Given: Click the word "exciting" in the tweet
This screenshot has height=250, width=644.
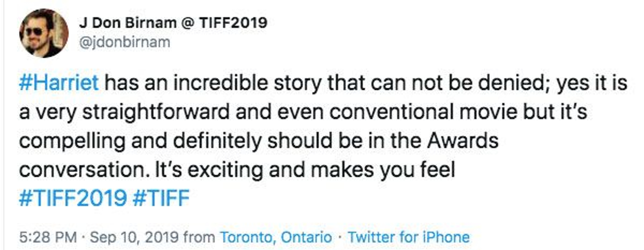Looking at the screenshot, I should (x=225, y=170).
